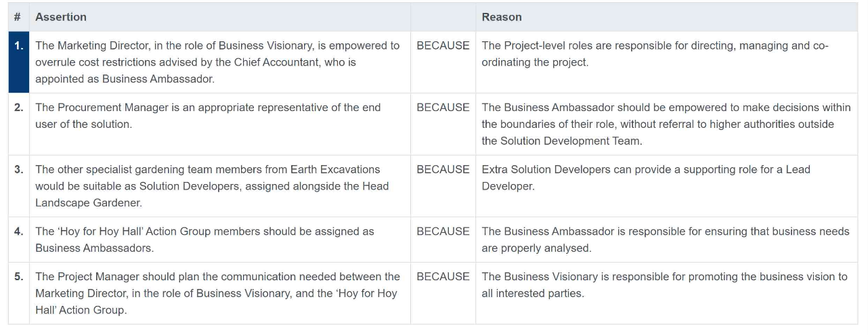This screenshot has height=335, width=868.
Task: Click row number 4 cell
Action: (x=19, y=240)
